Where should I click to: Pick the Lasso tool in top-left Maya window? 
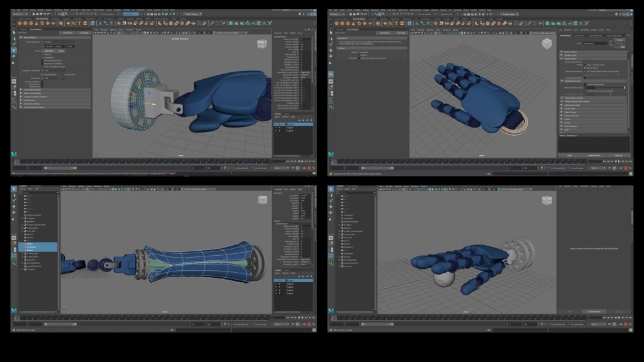coord(14,38)
